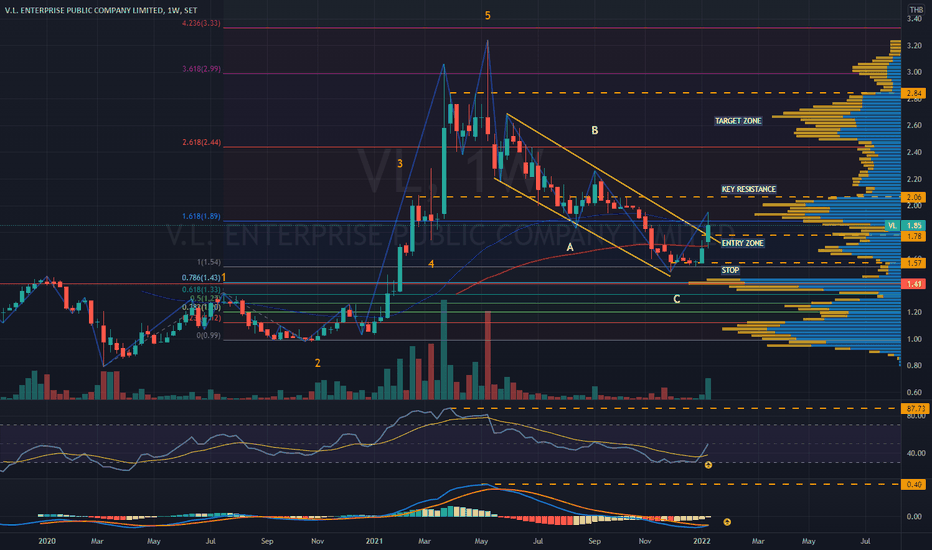Click the 2021 label on time axis
Screen dimensions: 932x550
pos(374,541)
